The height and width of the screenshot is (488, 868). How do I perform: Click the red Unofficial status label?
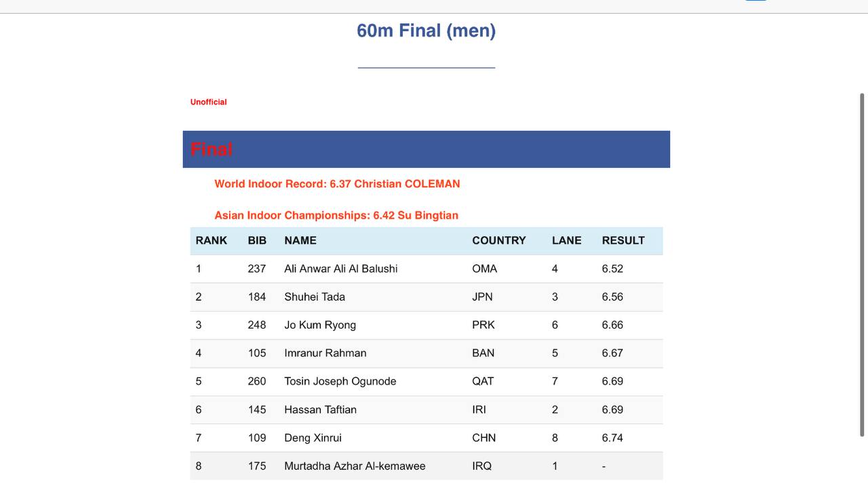coord(208,102)
